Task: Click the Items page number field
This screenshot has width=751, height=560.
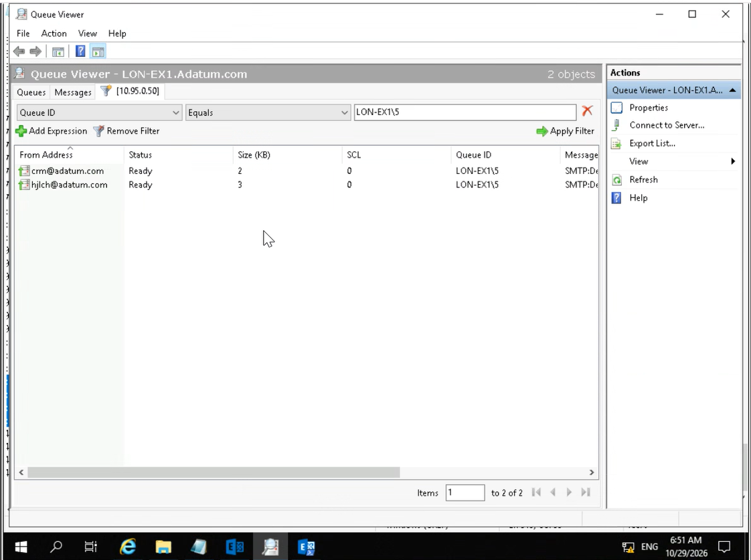Action: tap(465, 492)
